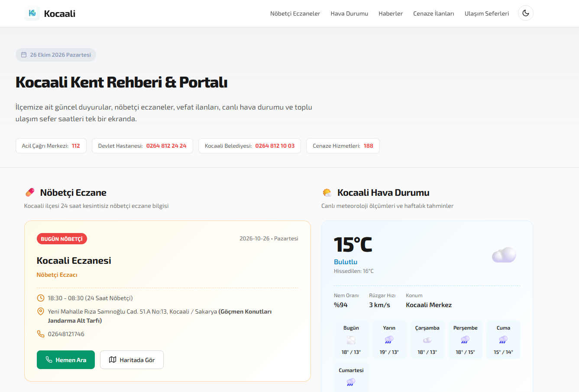The width and height of the screenshot is (579, 392).
Task: Click the %94 humidity value
Action: pos(341,305)
